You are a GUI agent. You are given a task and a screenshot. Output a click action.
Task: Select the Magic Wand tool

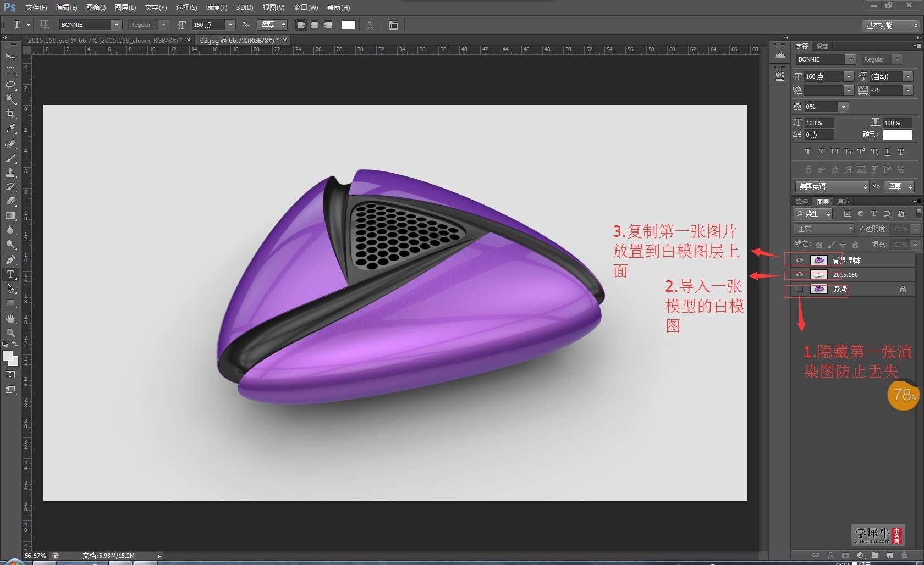point(10,99)
